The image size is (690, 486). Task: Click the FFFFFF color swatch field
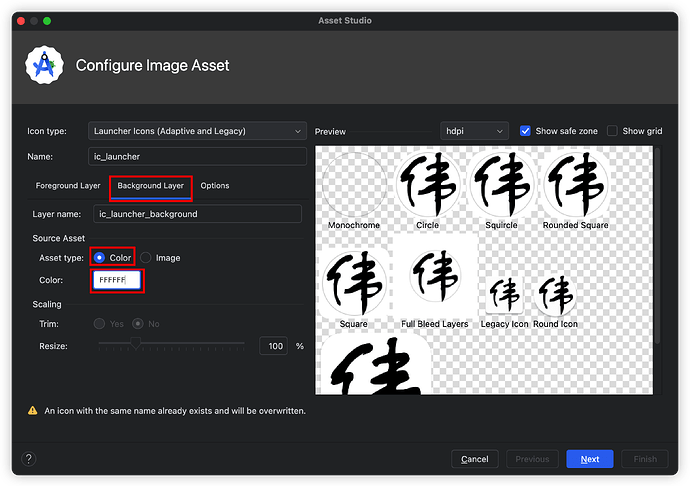[117, 281]
